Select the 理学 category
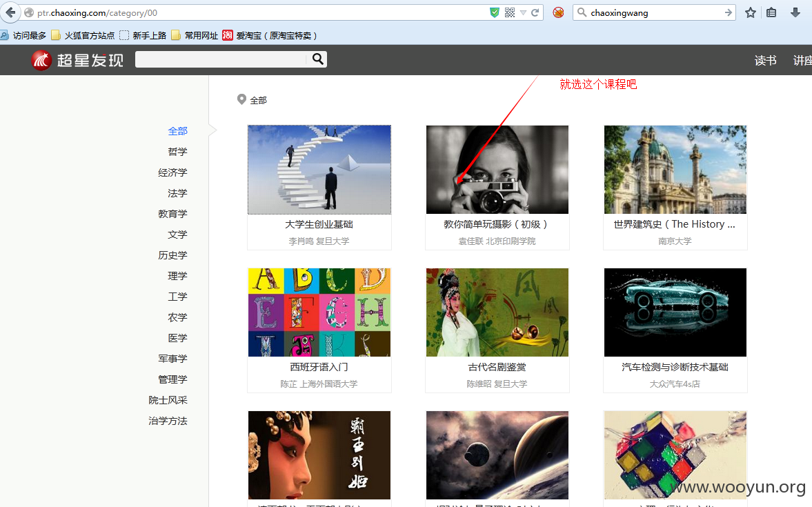This screenshot has height=507, width=812. pyautogui.click(x=177, y=276)
